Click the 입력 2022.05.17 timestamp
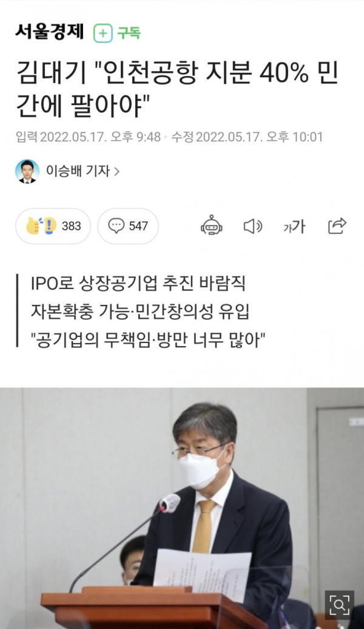The width and height of the screenshot is (364, 629). pos(88,137)
